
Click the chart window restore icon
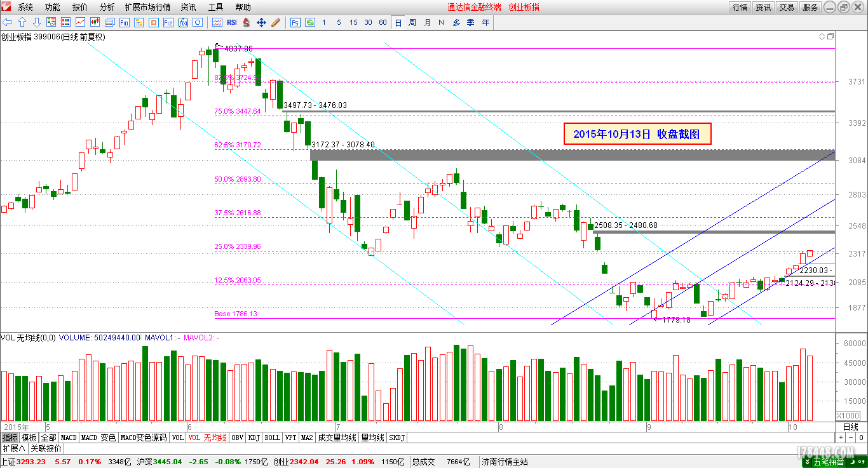click(x=831, y=37)
